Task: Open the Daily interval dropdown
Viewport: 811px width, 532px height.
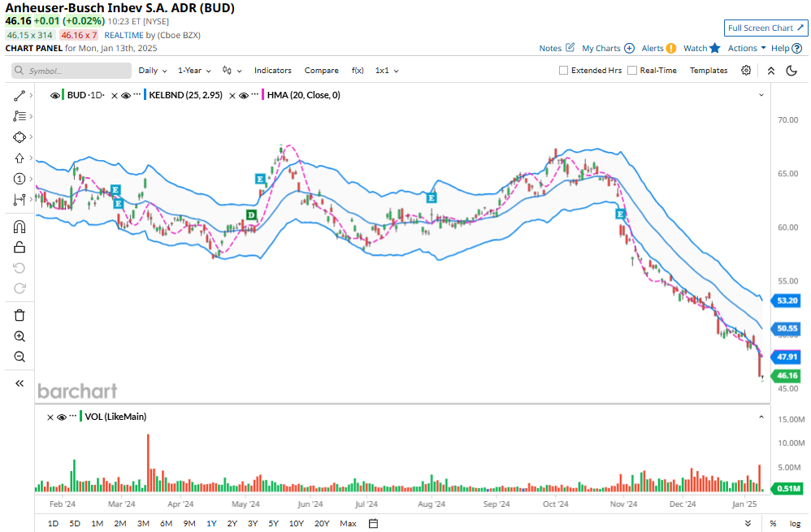Action: [x=153, y=71]
